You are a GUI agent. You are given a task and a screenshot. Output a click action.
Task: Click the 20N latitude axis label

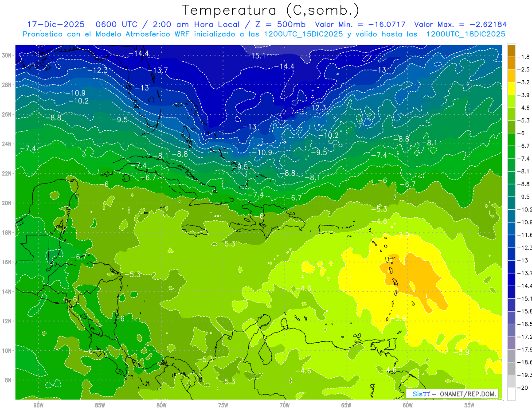[8, 203]
